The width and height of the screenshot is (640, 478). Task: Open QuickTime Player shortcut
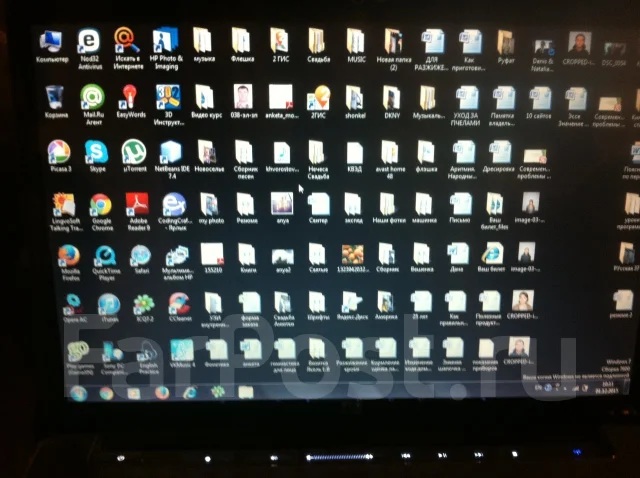106,263
